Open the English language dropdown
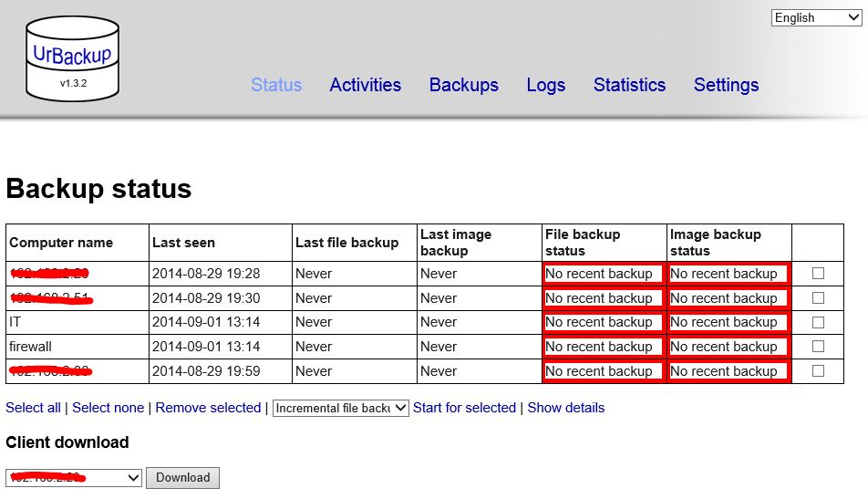The image size is (868, 499). [x=816, y=17]
